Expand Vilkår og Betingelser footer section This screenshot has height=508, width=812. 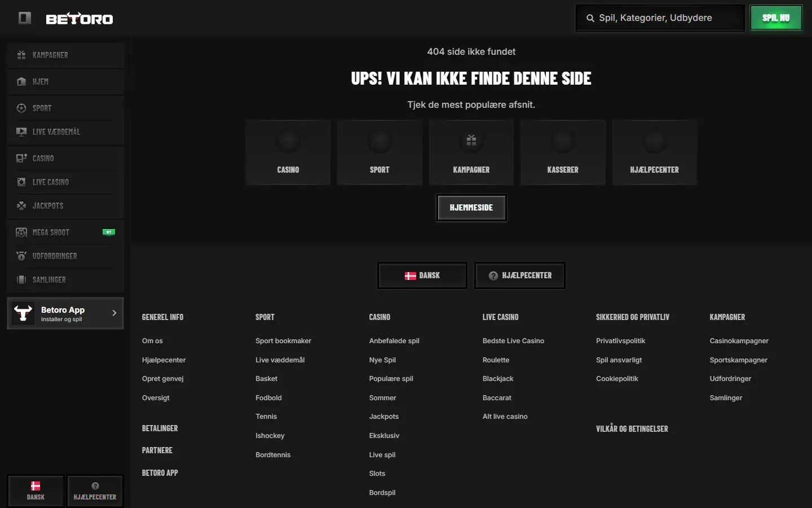pos(632,429)
